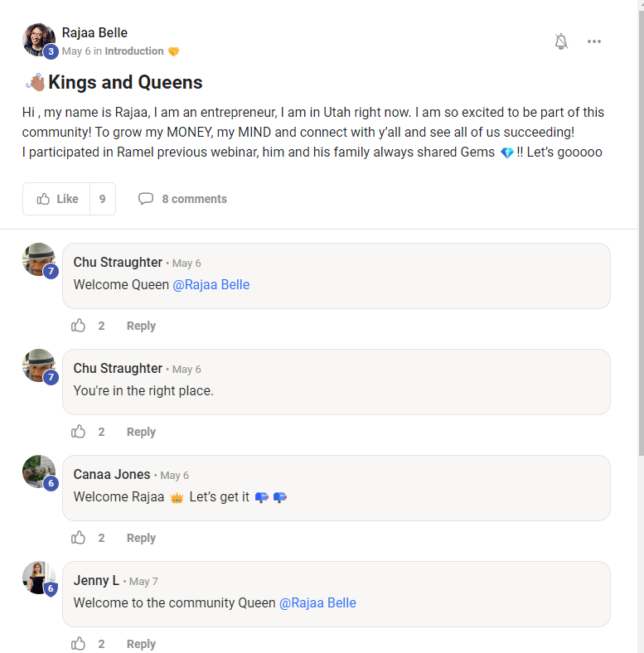Like the "You're in the right place" comment
The height and width of the screenshot is (653, 644).
79,432
